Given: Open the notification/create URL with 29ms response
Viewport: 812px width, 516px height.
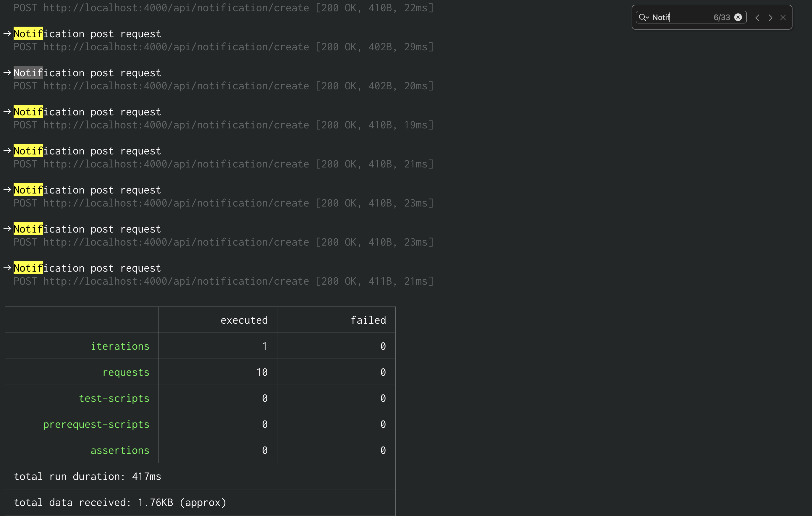Looking at the screenshot, I should point(176,47).
